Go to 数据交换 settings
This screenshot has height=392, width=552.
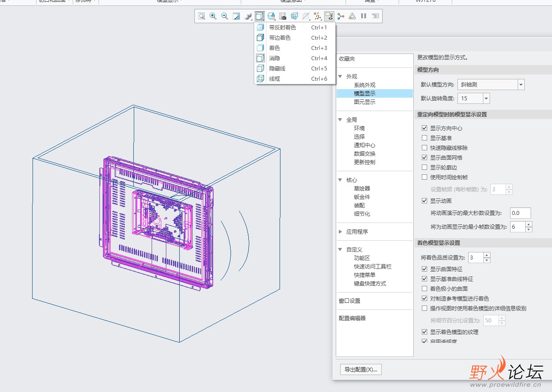tap(365, 154)
